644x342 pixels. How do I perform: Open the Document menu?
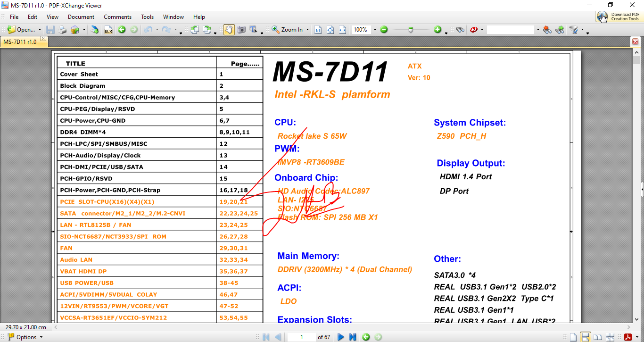tap(81, 17)
